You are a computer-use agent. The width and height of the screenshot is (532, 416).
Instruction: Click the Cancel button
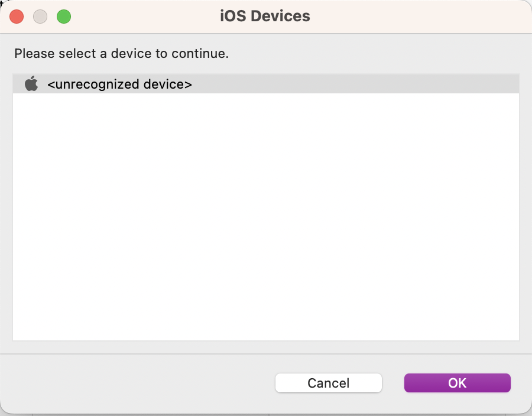pos(328,383)
